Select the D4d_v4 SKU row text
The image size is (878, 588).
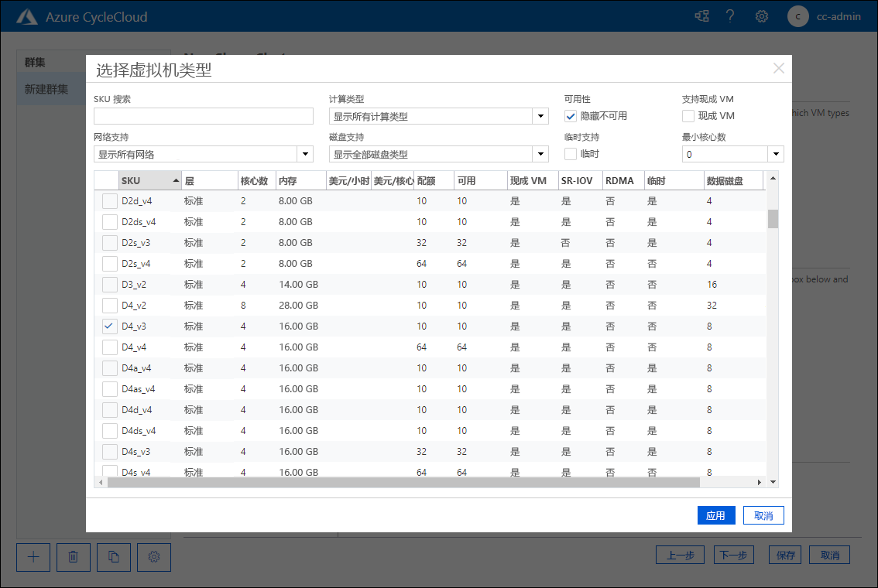pos(136,410)
